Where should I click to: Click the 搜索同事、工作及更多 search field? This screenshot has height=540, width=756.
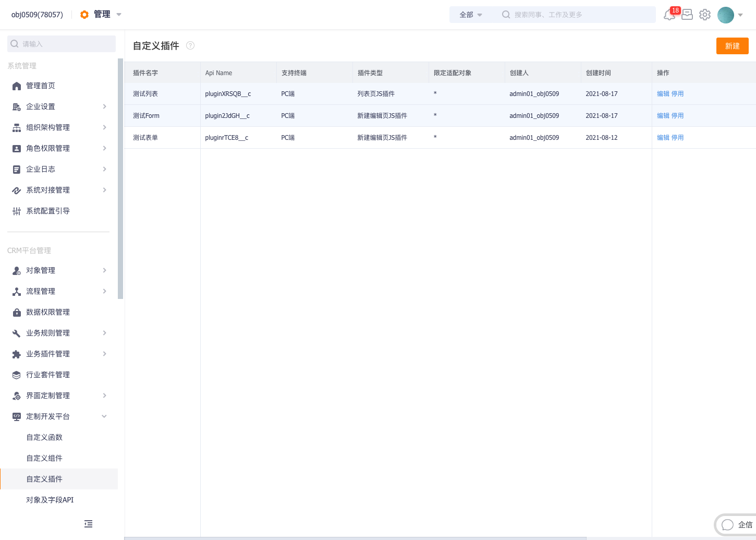(x=576, y=15)
